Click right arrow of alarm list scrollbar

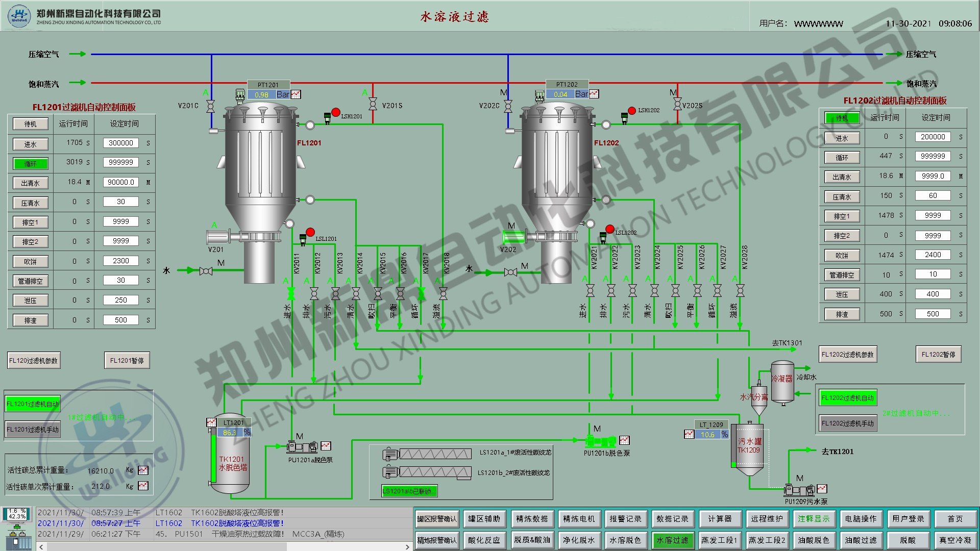[x=407, y=546]
